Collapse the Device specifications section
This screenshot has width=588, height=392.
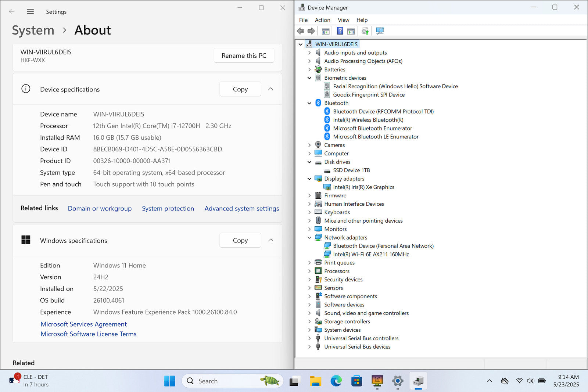[270, 89]
